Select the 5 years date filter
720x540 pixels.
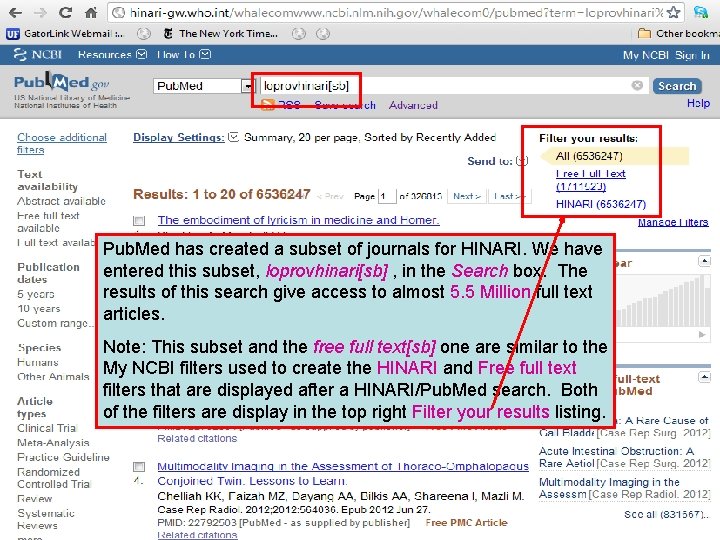click(36, 294)
